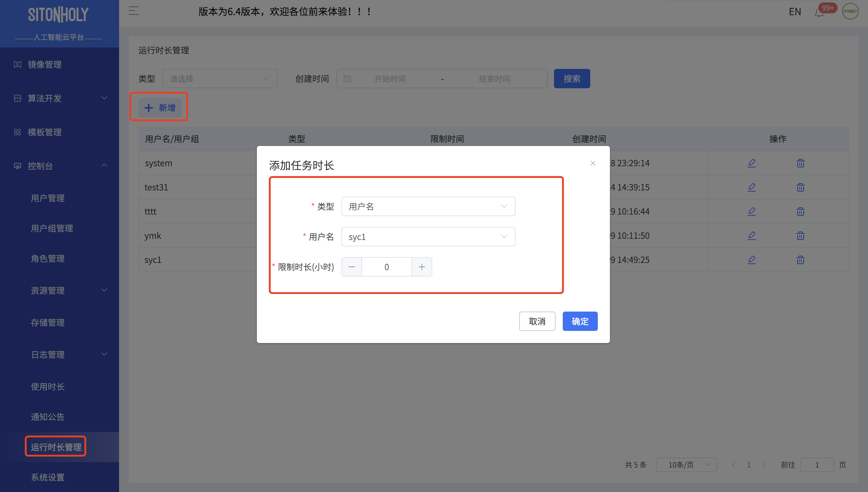Select 运行时长管理 in sidebar
Screen dimensions: 868x492
[56, 447]
